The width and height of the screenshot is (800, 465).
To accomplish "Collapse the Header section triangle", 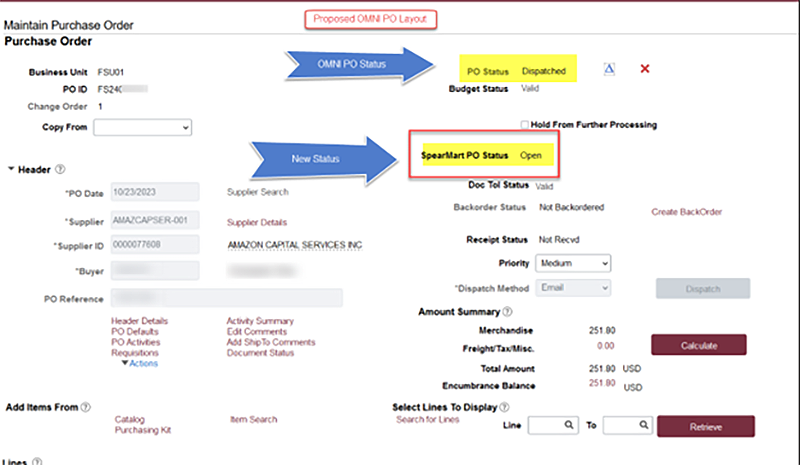I will 11,170.
